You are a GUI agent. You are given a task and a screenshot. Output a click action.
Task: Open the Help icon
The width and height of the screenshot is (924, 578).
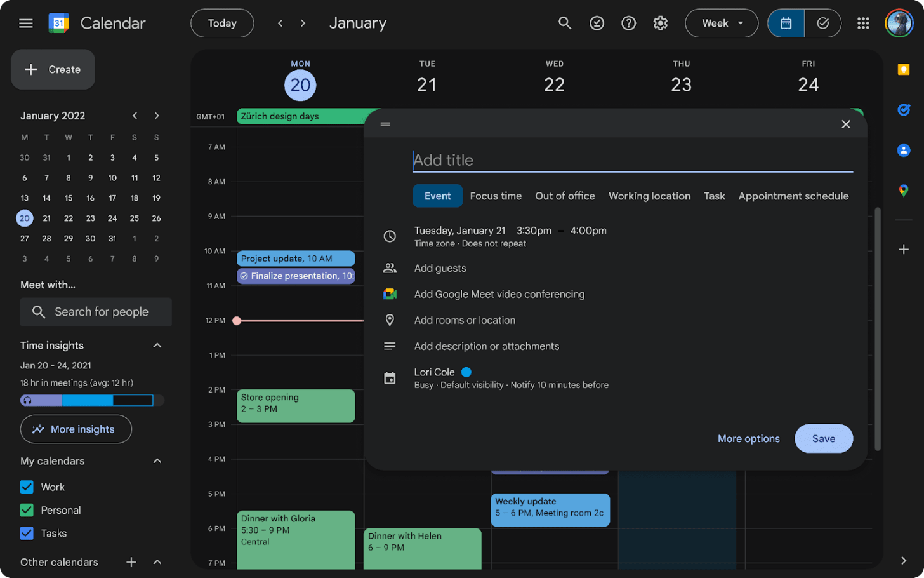(628, 23)
